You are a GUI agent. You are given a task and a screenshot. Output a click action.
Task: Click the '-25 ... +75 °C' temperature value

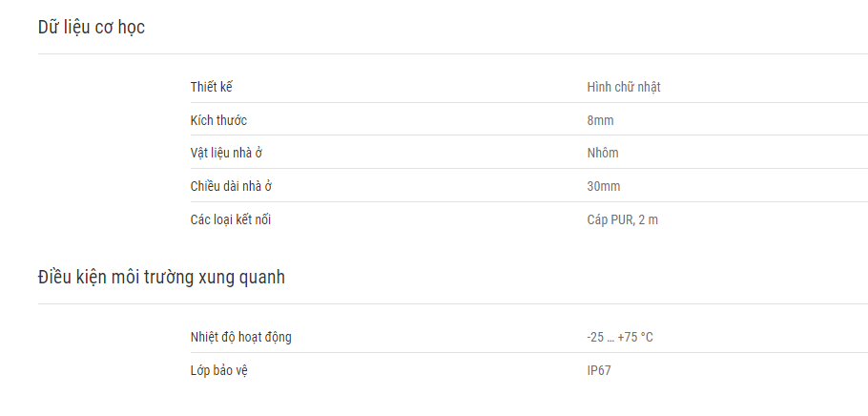(x=620, y=337)
